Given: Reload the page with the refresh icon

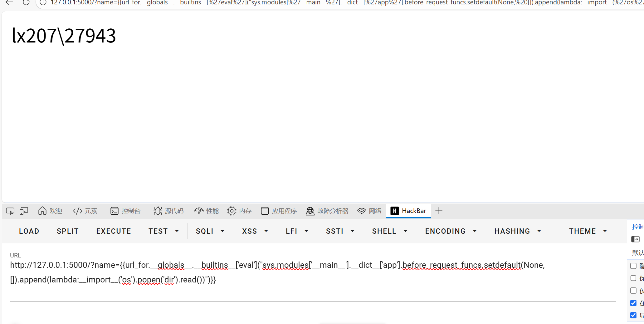Looking at the screenshot, I should point(26,2).
